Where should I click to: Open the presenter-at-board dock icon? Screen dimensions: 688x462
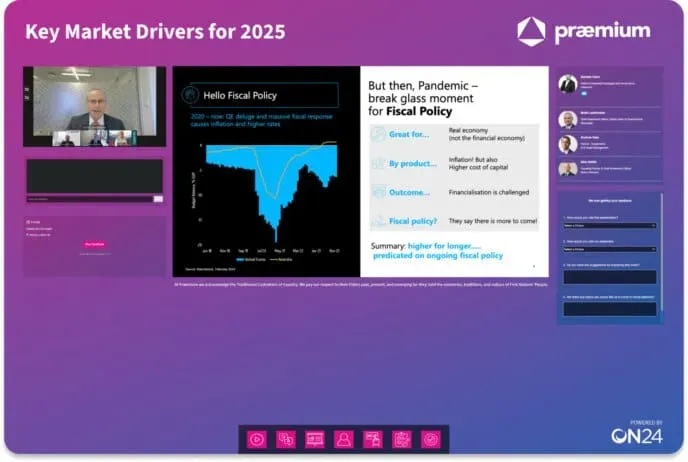[373, 439]
